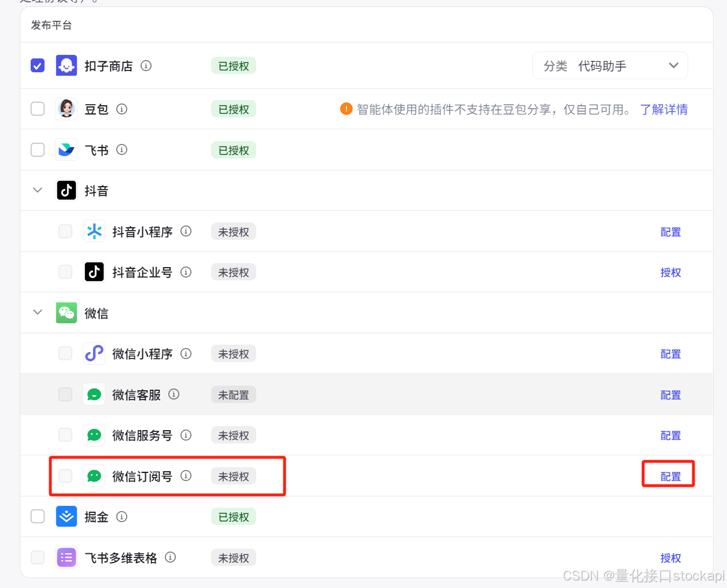The height and width of the screenshot is (588, 727).
Task: Click the 已授权 badge for 扣子商店
Action: coord(234,66)
